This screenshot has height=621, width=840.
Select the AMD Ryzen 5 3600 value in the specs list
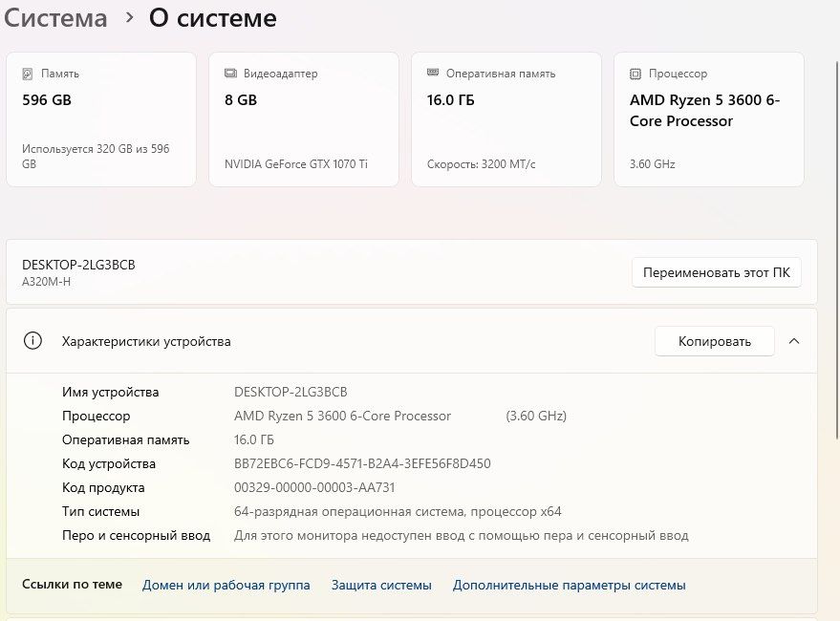(x=342, y=416)
